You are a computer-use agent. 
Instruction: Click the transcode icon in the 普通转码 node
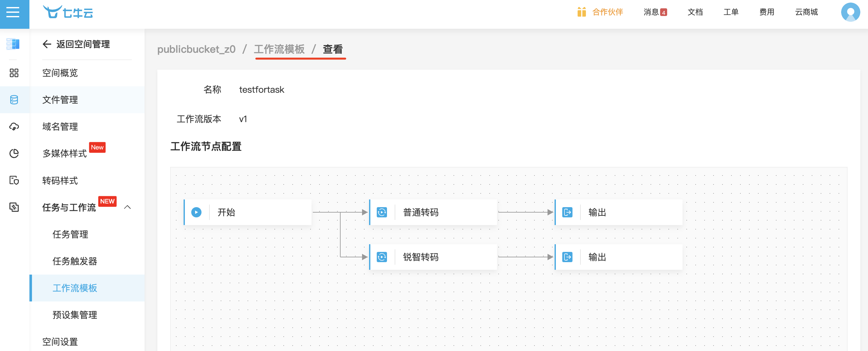point(382,212)
